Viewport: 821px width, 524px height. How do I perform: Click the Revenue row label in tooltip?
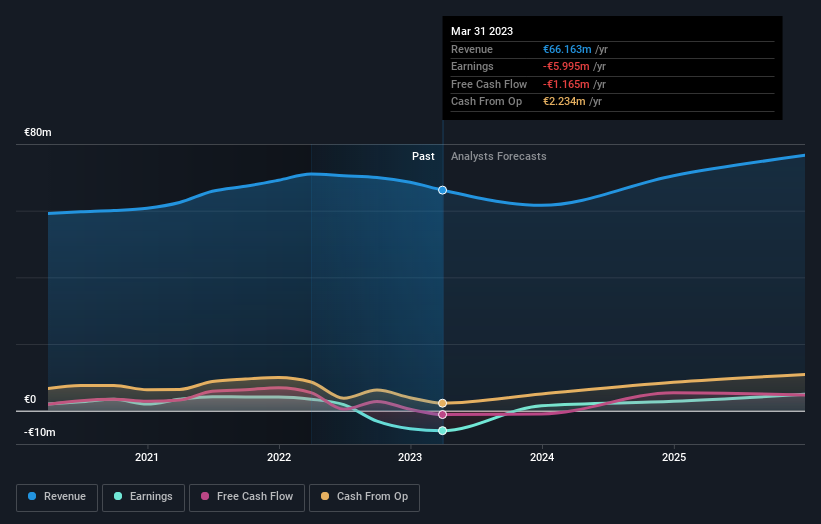click(472, 49)
